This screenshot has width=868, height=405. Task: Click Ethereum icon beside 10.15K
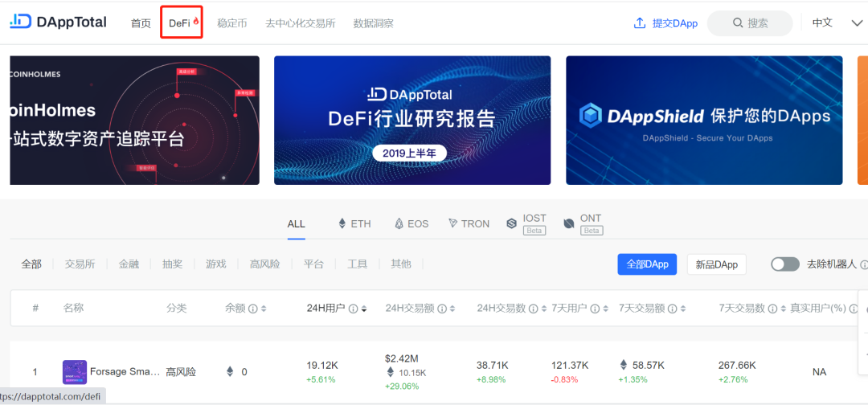(391, 372)
